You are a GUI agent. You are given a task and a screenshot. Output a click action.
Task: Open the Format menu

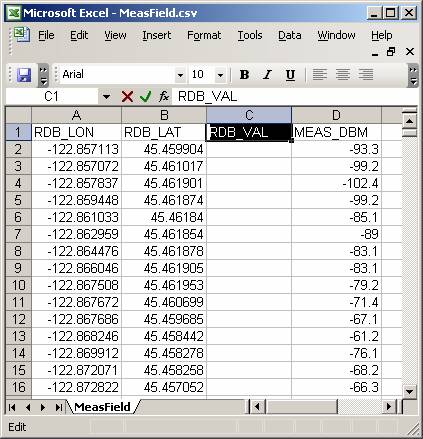pyautogui.click(x=204, y=35)
